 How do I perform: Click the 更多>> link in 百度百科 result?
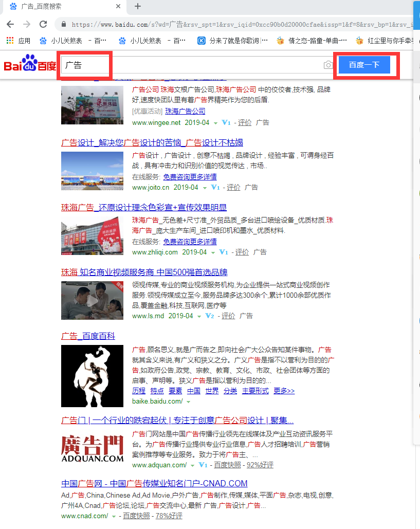[284, 391]
